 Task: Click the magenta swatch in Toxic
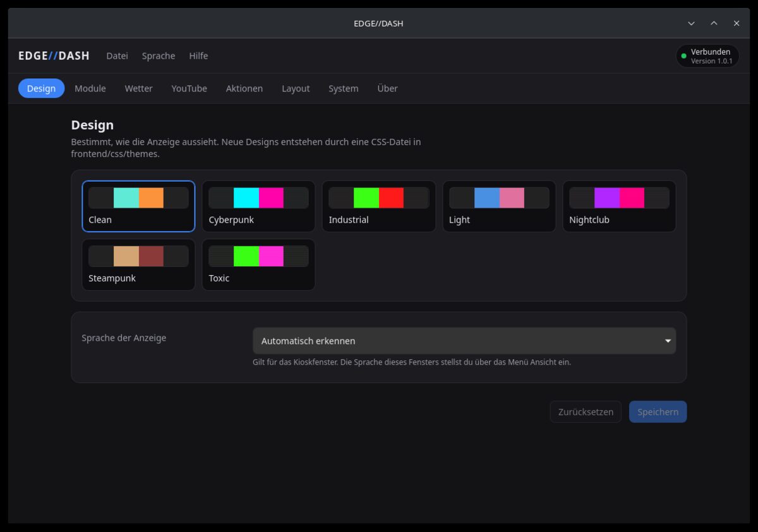[271, 256]
